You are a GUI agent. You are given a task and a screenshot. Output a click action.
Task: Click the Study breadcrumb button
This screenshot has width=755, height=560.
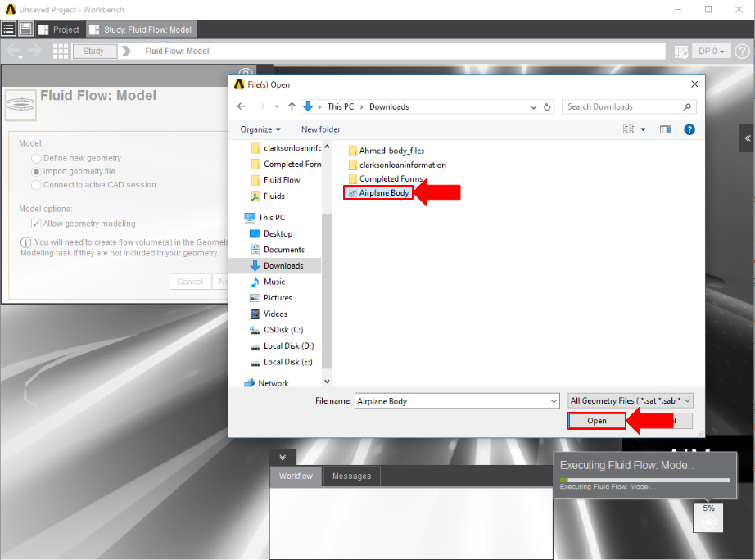(94, 51)
